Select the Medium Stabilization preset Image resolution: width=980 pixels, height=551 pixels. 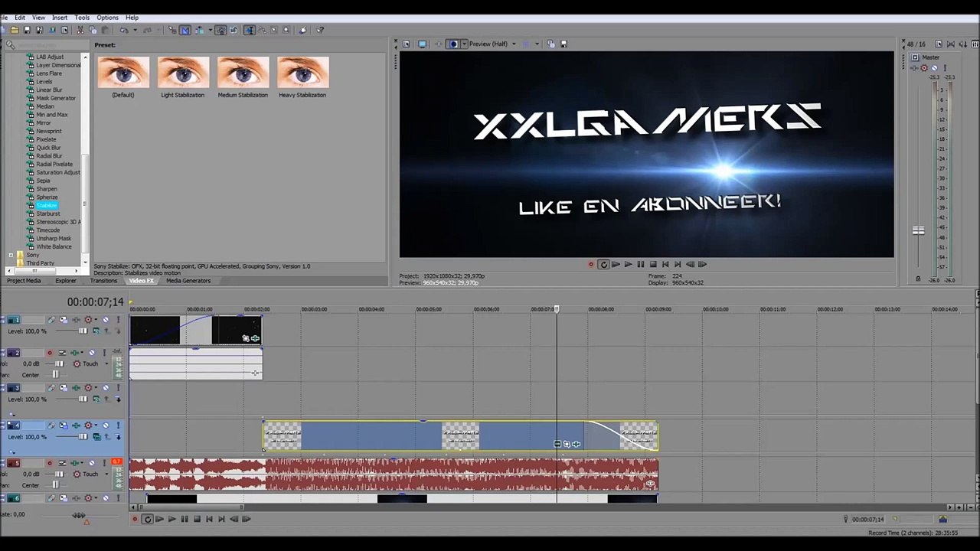(x=243, y=77)
